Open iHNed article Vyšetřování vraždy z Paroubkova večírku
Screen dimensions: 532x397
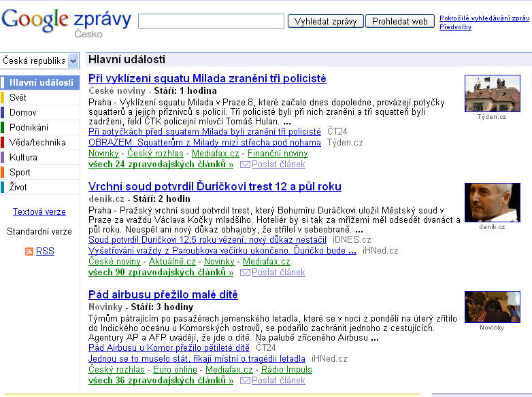[x=222, y=251]
